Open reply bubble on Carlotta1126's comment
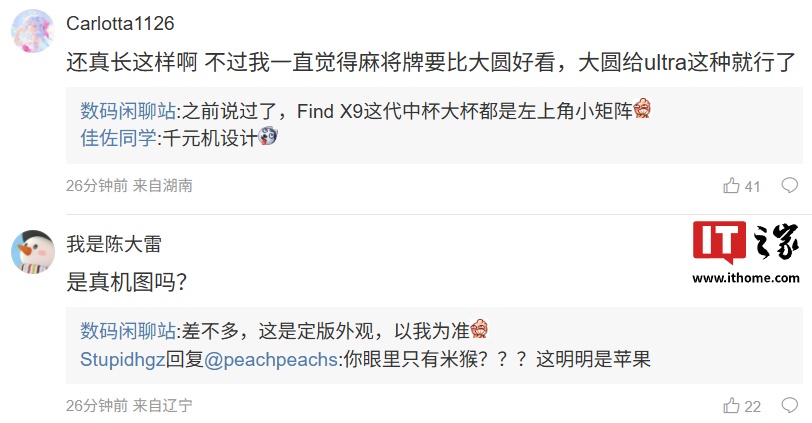The width and height of the screenshot is (812, 423). click(790, 185)
